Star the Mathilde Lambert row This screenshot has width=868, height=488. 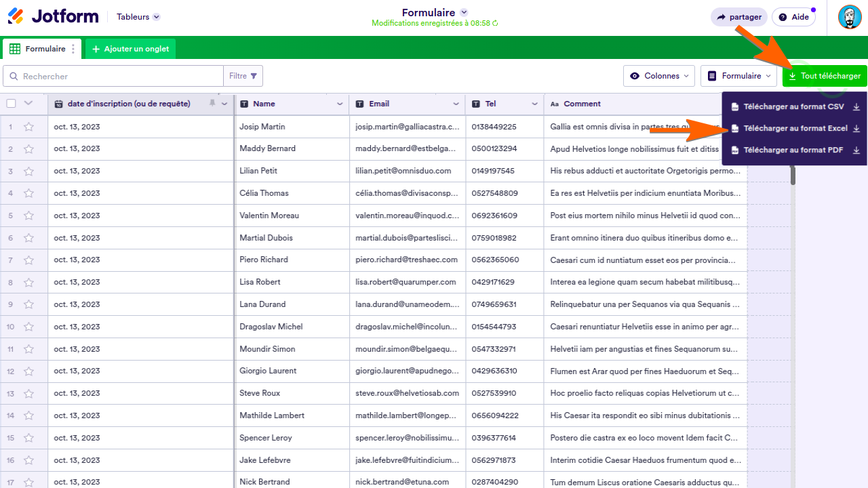(28, 415)
